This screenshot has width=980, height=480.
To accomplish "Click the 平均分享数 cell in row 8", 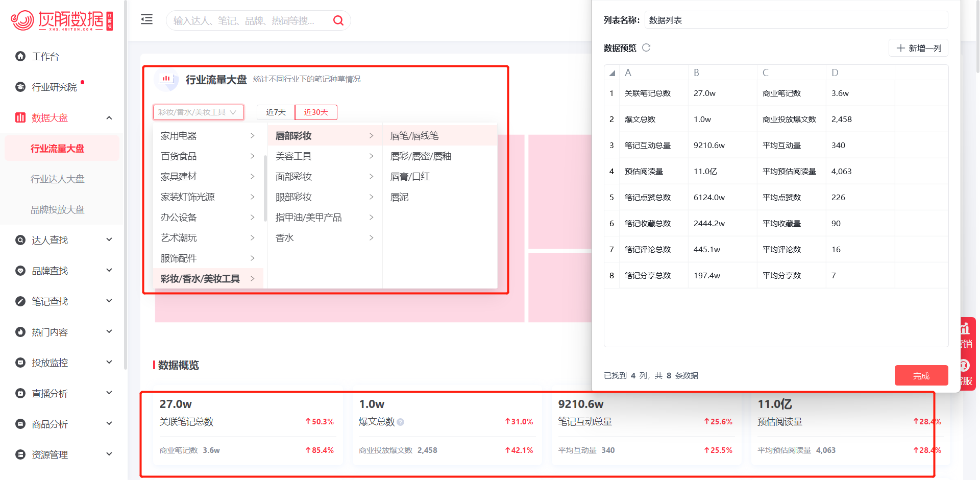I will [792, 276].
